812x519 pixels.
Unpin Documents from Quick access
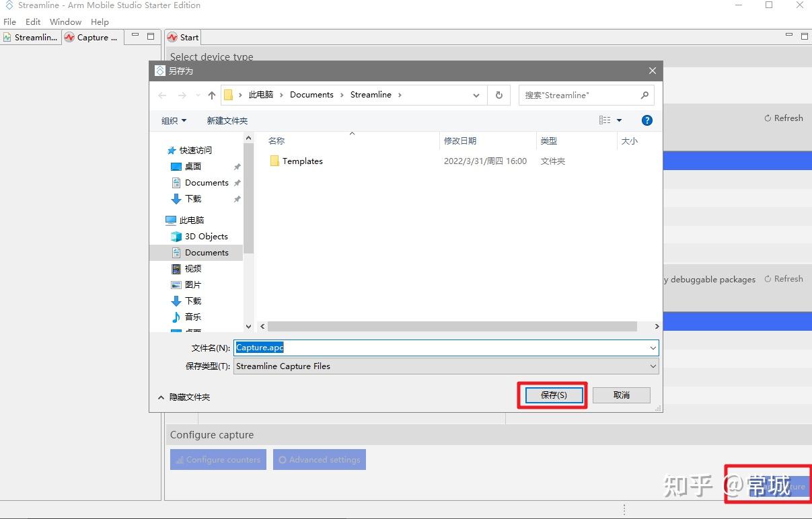click(x=237, y=182)
